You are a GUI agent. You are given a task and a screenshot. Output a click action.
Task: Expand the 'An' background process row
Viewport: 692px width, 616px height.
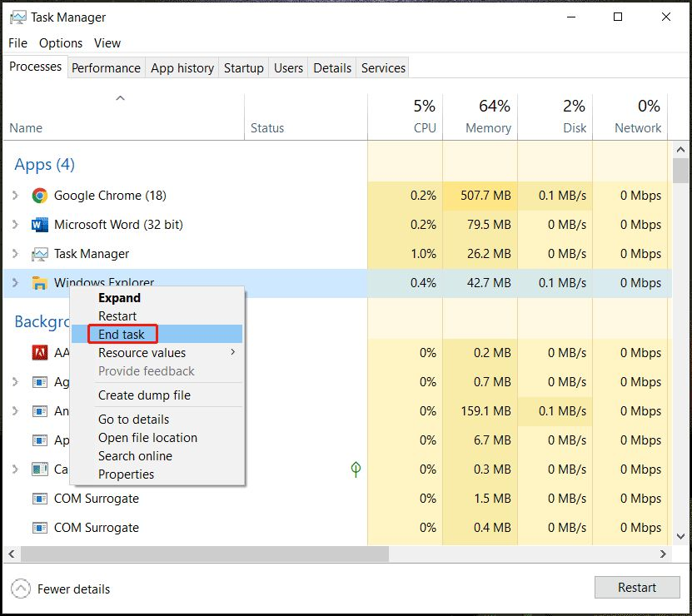15,411
